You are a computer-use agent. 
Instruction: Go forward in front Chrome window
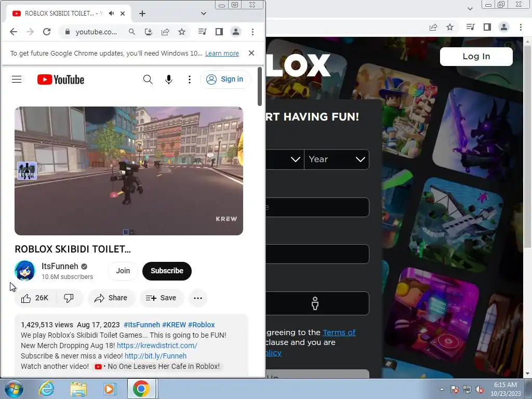pyautogui.click(x=30, y=32)
